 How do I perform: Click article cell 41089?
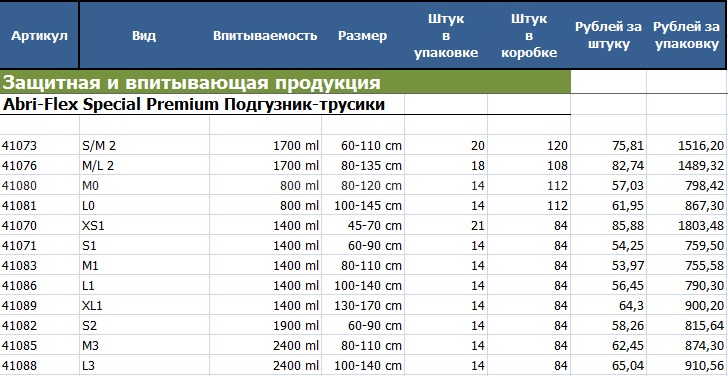(x=39, y=305)
